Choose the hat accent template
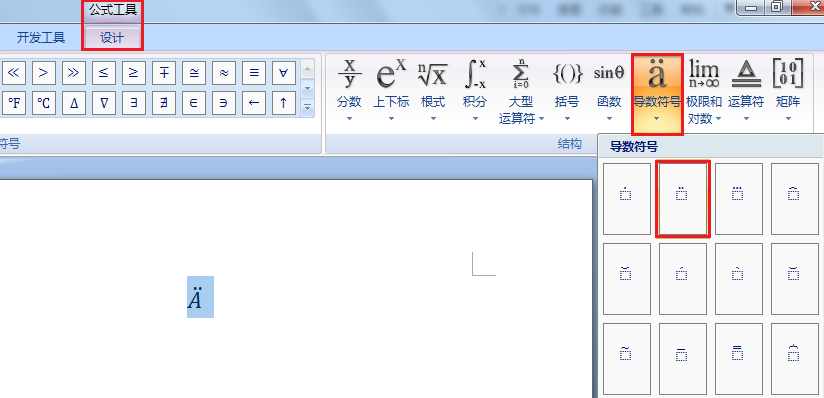 click(795, 199)
